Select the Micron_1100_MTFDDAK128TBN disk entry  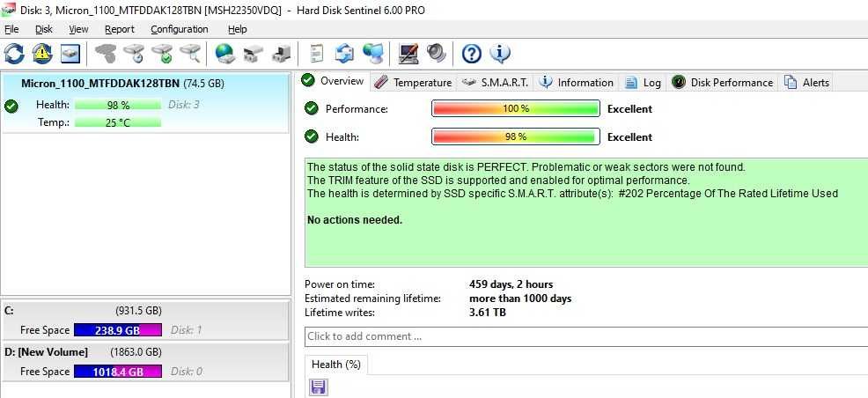point(145,103)
